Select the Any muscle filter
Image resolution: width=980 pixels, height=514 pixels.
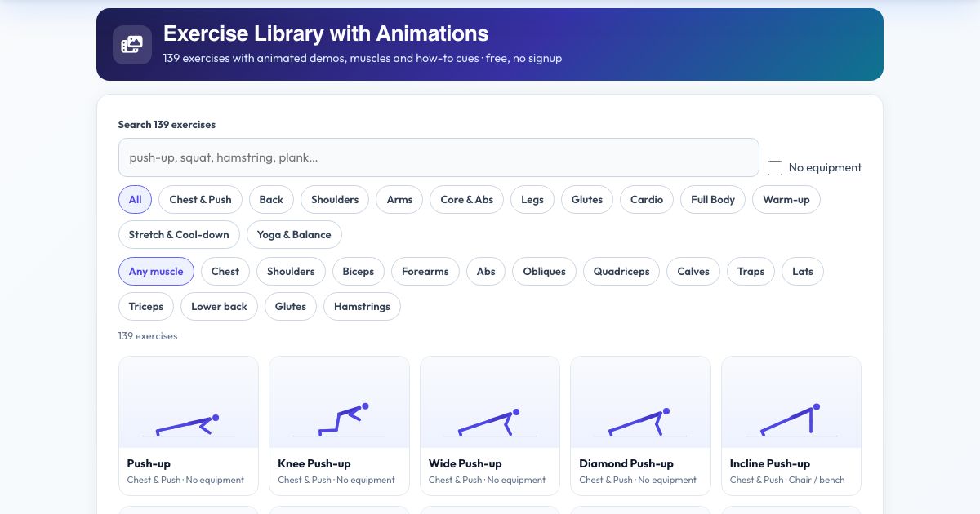(x=156, y=271)
